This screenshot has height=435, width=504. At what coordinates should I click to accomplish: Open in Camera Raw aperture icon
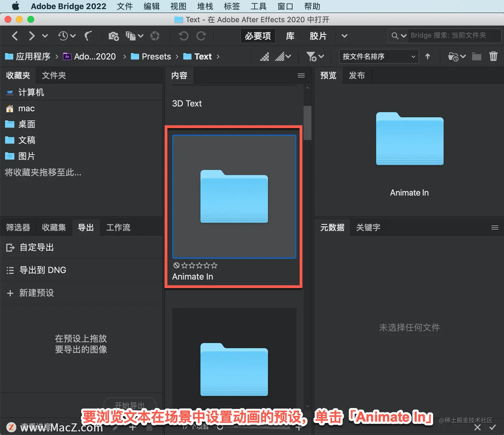click(155, 36)
